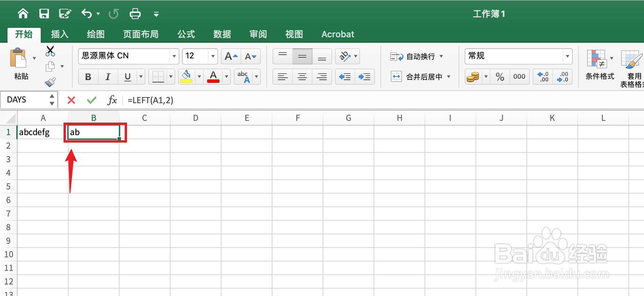This screenshot has height=296, width=644.
Task: Save the workbook with the floppy disk icon
Action: tap(44, 14)
